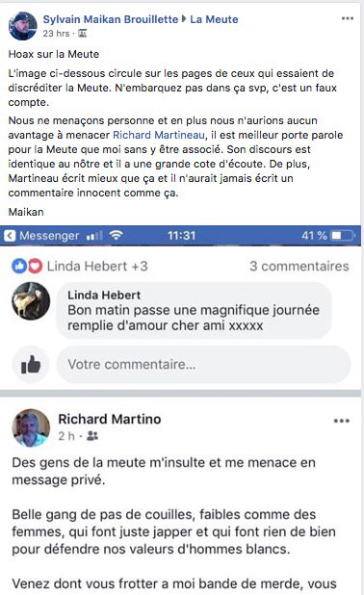Tap the cellular signal bars icon
Viewport: 364px width, 595px height.
94,236
